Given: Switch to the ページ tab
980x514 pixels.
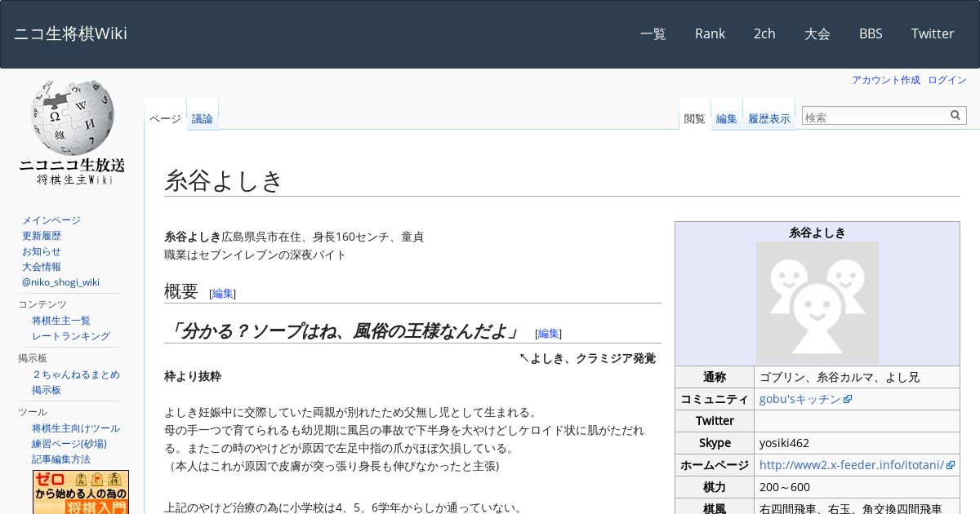Looking at the screenshot, I should click(165, 118).
